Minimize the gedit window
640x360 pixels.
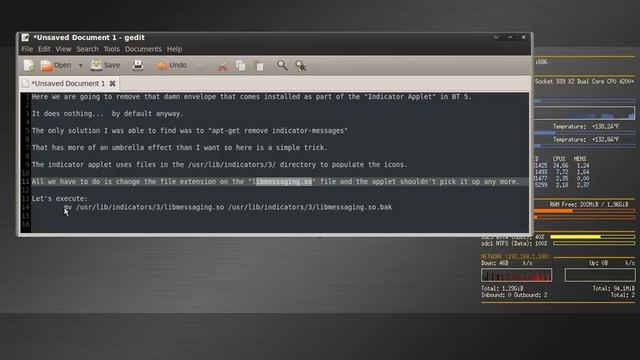(496, 38)
